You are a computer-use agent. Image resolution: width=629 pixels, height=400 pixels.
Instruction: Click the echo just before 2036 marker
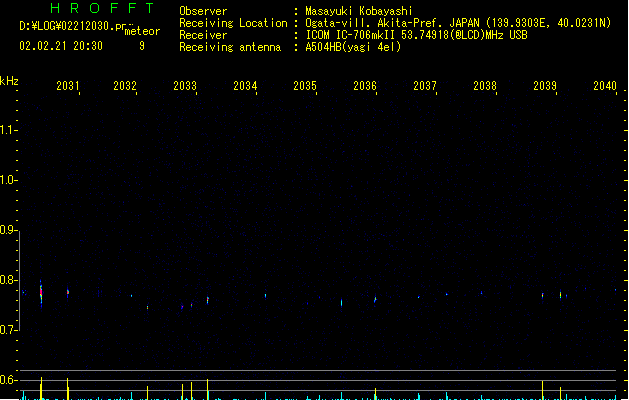[x=375, y=299]
